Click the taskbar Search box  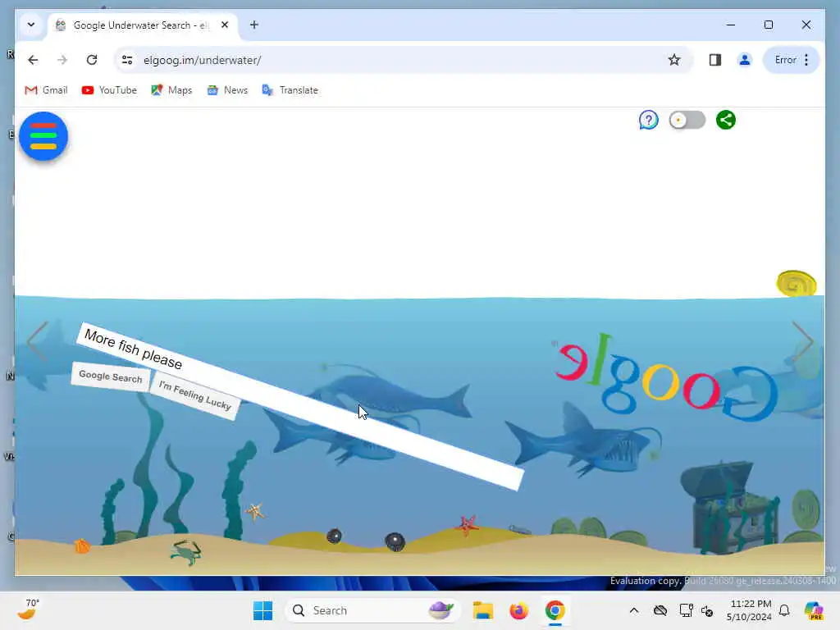(x=373, y=610)
